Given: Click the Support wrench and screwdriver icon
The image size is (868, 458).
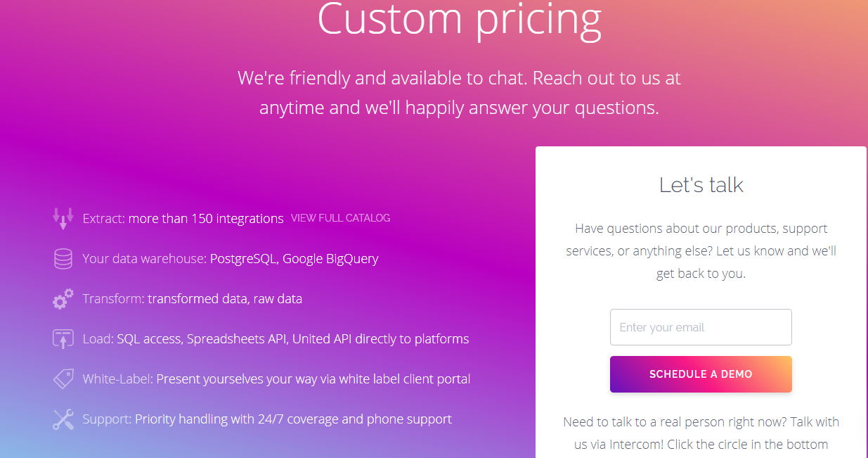Looking at the screenshot, I should tap(63, 419).
